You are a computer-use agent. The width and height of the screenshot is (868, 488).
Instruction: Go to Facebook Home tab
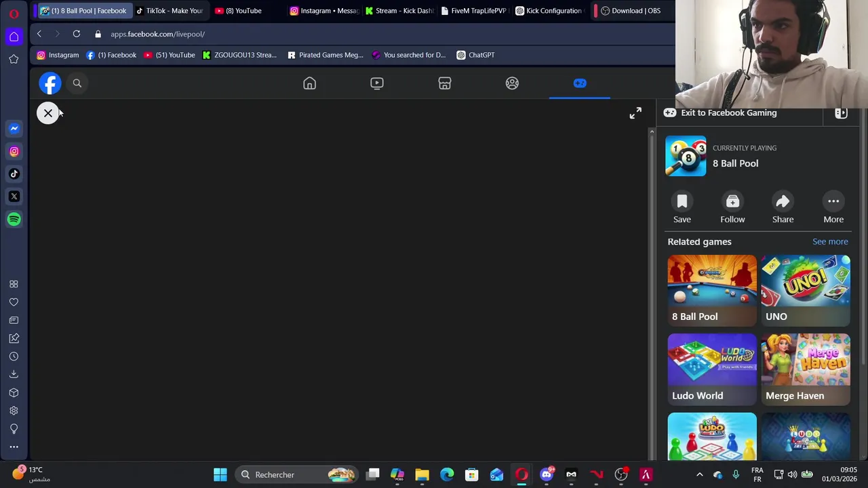[309, 83]
